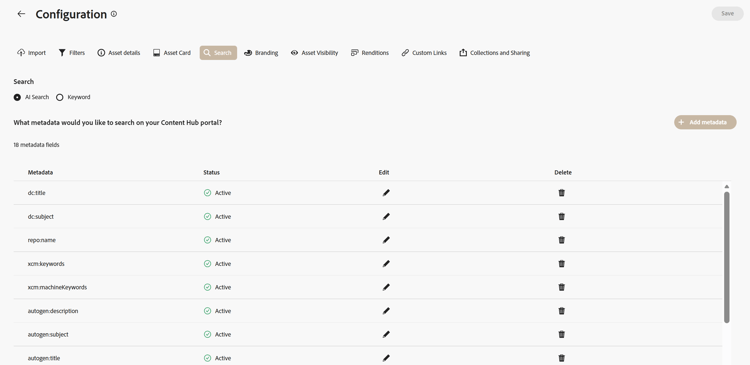Click the Active status of dc:title
This screenshot has height=365, width=750.
217,193
